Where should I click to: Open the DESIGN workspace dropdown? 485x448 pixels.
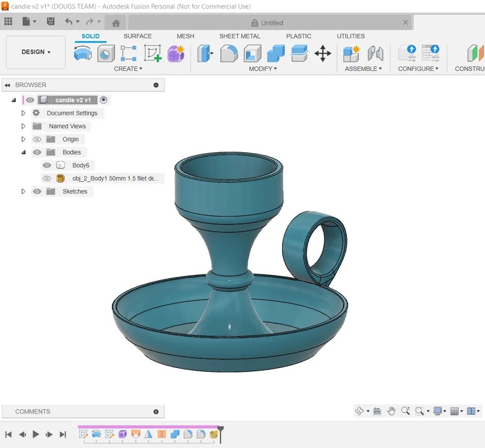(36, 52)
